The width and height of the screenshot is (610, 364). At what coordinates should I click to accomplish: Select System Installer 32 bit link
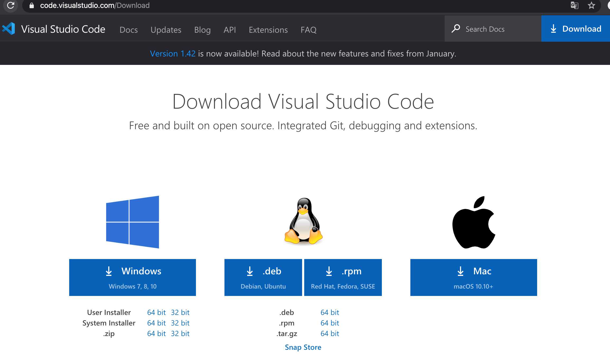point(180,323)
